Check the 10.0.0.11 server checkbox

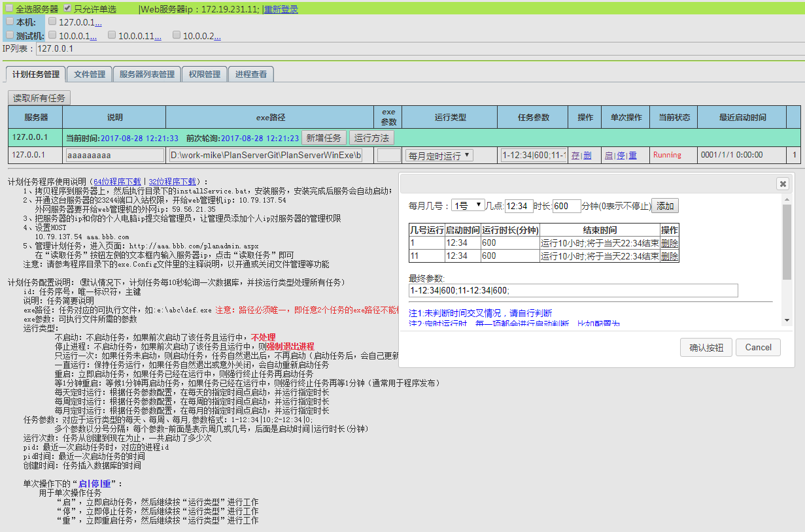[112, 35]
